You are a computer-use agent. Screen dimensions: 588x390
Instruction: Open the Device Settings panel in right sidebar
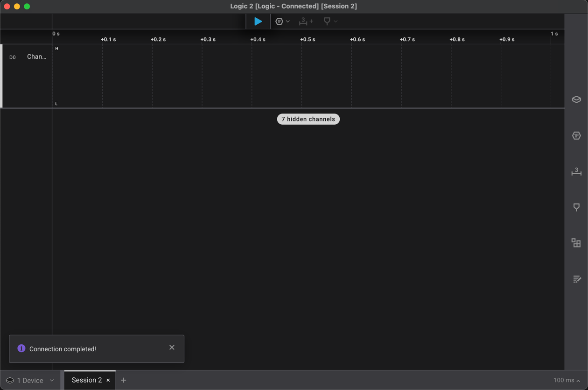click(x=576, y=99)
